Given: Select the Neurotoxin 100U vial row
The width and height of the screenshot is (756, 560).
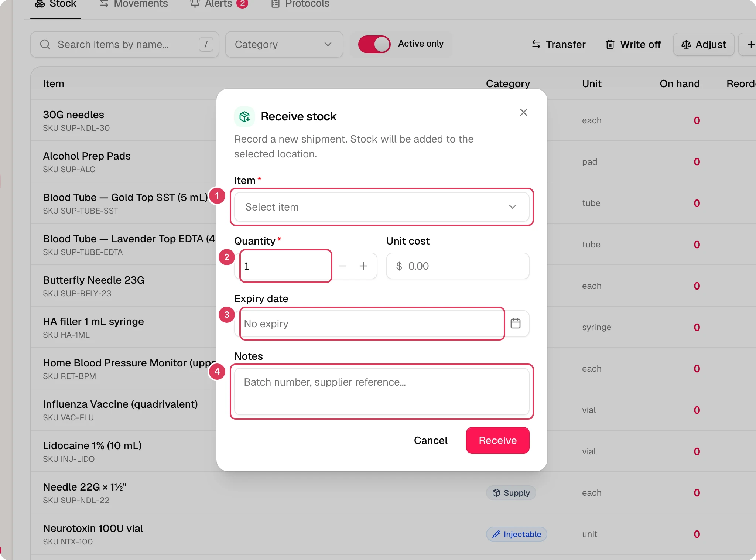Looking at the screenshot, I should coord(393,534).
